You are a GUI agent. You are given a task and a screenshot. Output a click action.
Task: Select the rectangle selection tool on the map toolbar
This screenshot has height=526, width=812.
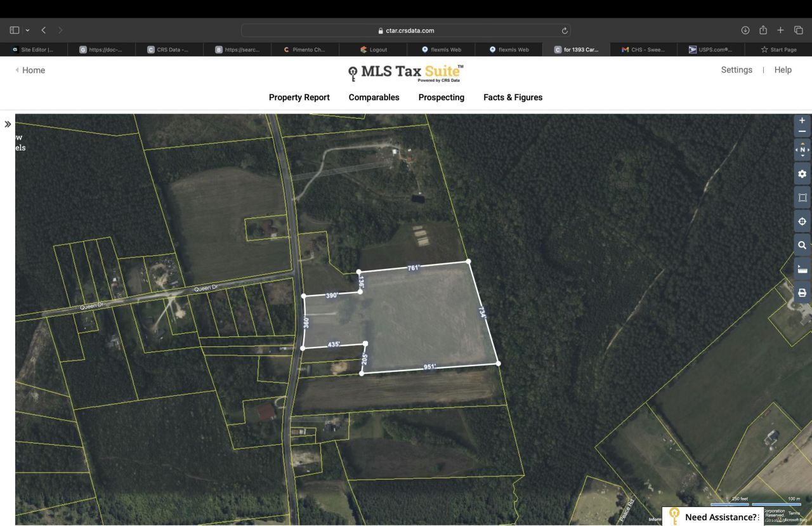coord(802,197)
